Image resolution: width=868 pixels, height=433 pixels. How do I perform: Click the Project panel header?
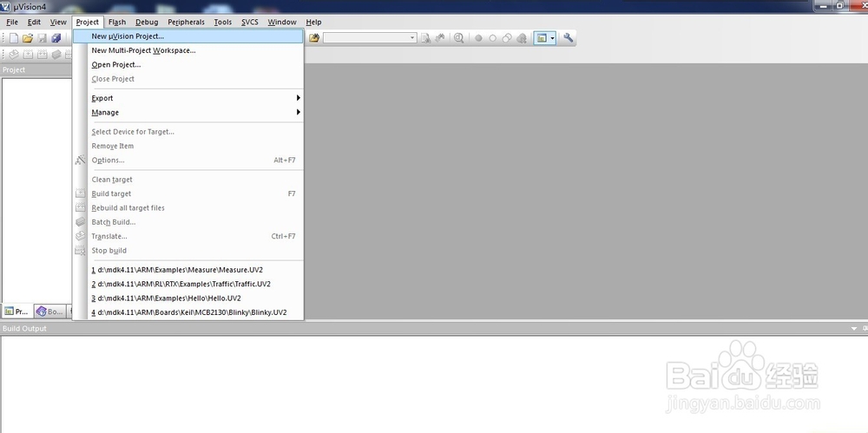36,69
